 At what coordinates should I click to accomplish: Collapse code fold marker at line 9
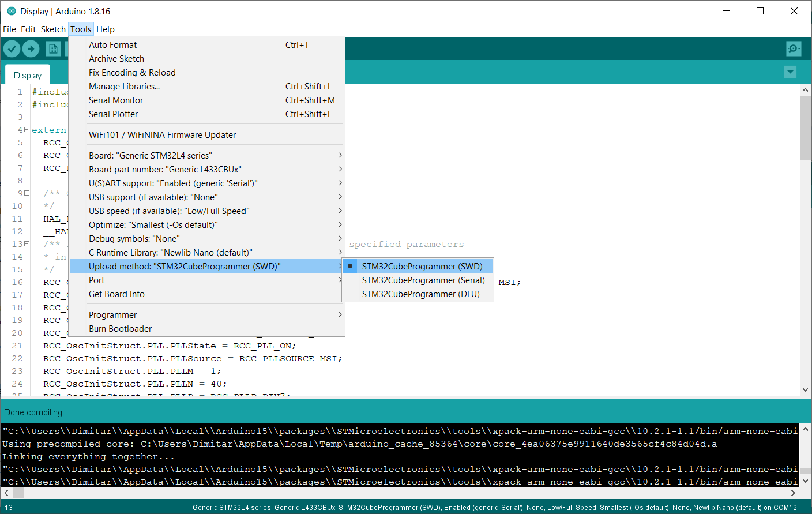tap(27, 193)
